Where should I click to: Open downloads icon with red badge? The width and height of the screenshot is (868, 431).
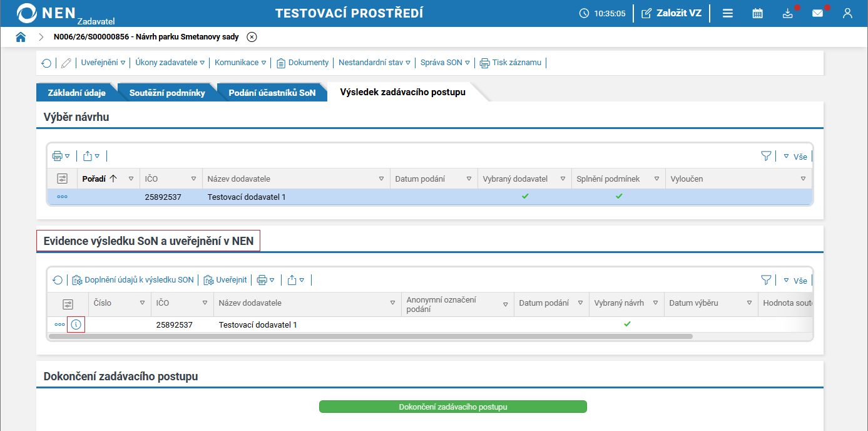click(x=788, y=13)
